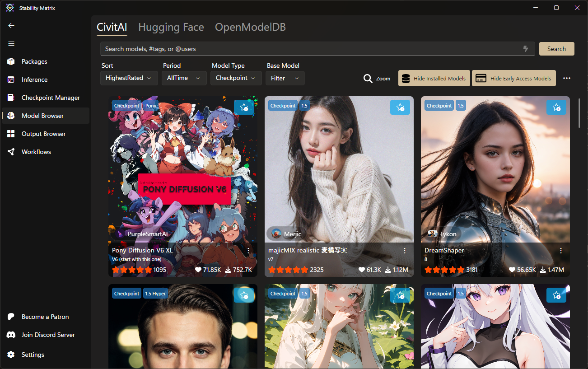
Task: Minimize the Stability Matrix window
Action: coord(536,8)
